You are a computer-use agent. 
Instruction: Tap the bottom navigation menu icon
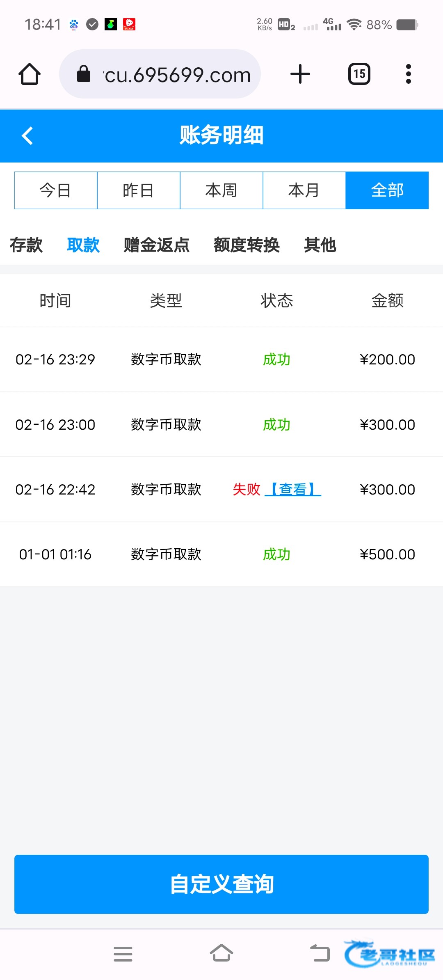click(123, 954)
